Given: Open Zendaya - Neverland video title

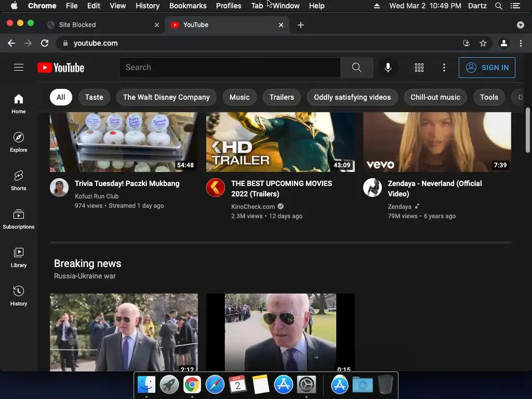Looking at the screenshot, I should click(x=435, y=189).
